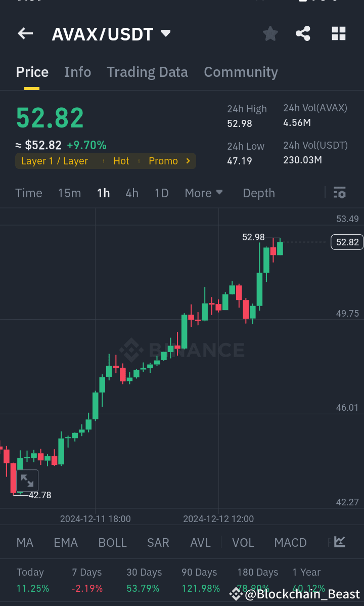Switch chart to 15m interval
This screenshot has height=606, width=364.
(x=69, y=193)
